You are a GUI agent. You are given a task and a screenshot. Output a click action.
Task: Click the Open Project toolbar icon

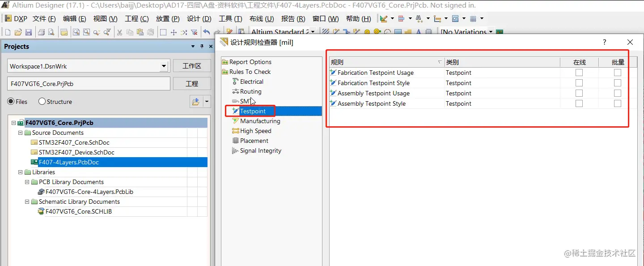pyautogui.click(x=64, y=32)
